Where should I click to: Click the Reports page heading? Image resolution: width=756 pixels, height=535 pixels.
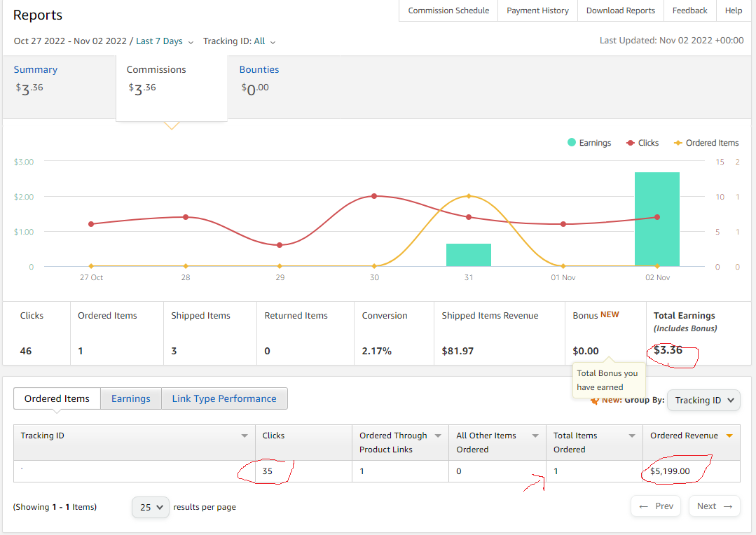tap(38, 15)
